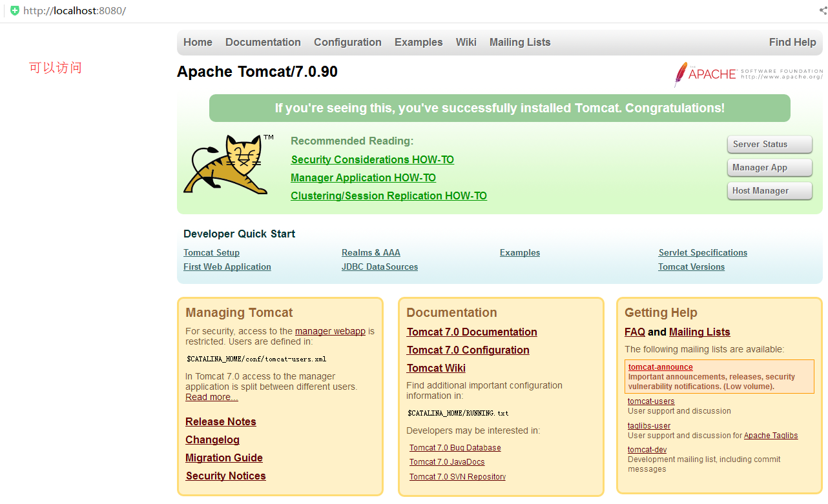
Task: Click the green security shield icon in address bar
Action: 15,11
